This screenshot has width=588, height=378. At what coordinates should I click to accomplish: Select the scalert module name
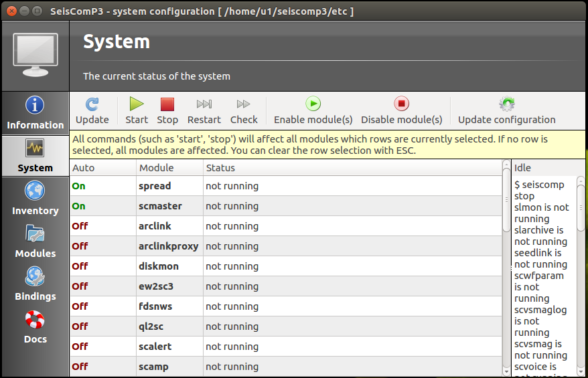155,347
